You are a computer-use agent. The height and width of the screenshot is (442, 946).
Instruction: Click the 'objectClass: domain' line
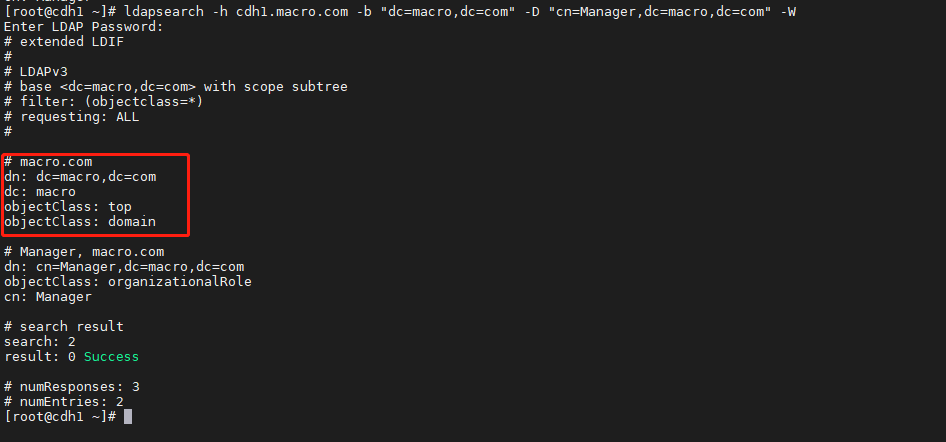(x=80, y=222)
